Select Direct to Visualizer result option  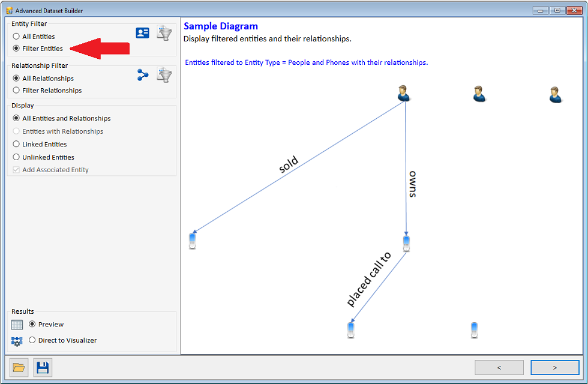tap(32, 340)
